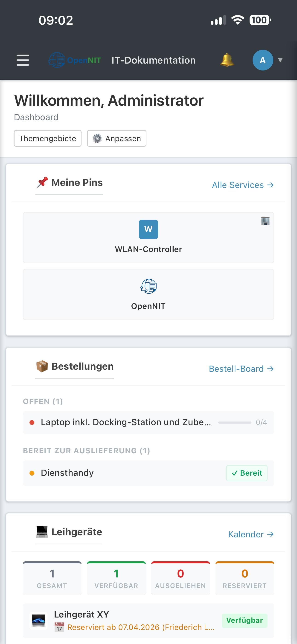Click the green Bereit status badge
The height and width of the screenshot is (644, 297).
(x=247, y=473)
